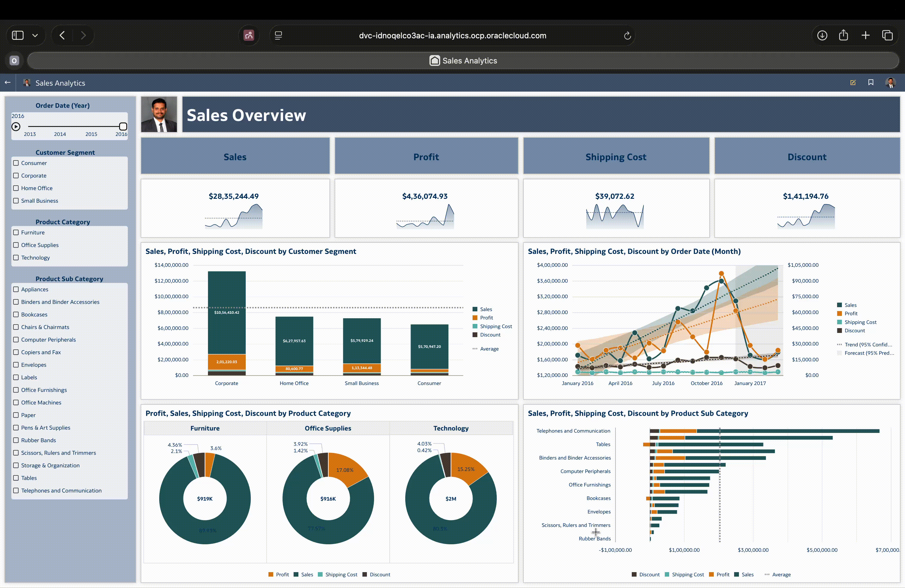Enable the Technology product category filter
Screen dimensions: 905x588
(16, 257)
